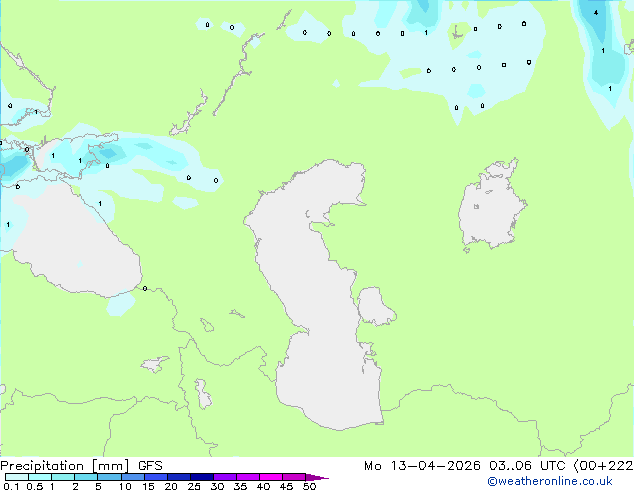
Task: Click the Aral Sea on the map
Action: point(492,206)
